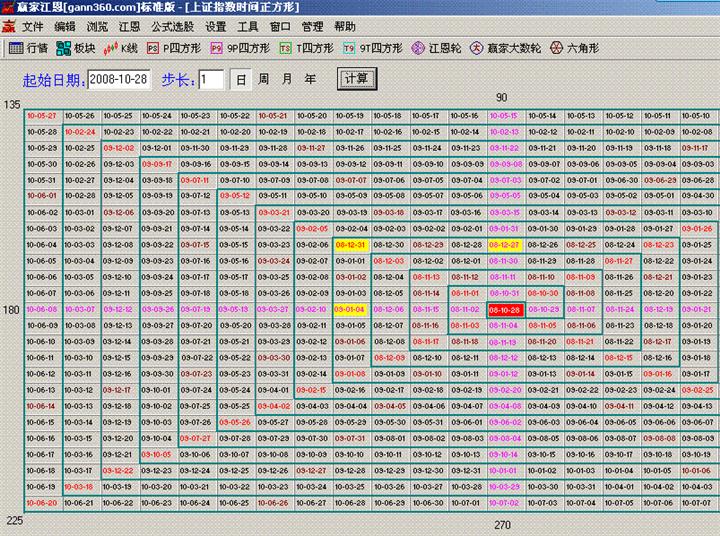The height and width of the screenshot is (536, 720).
Task: Select the P四方形 square tool
Action: (x=174, y=47)
